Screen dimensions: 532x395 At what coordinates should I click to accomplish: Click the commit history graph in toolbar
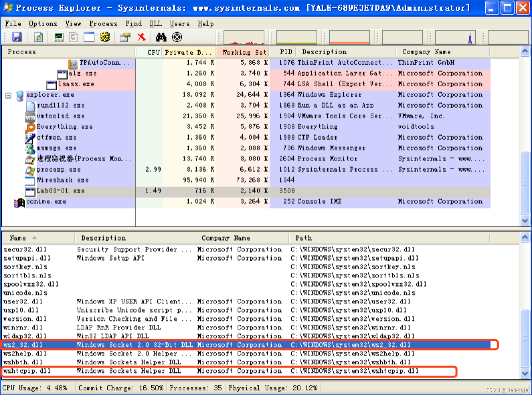[x=297, y=37]
